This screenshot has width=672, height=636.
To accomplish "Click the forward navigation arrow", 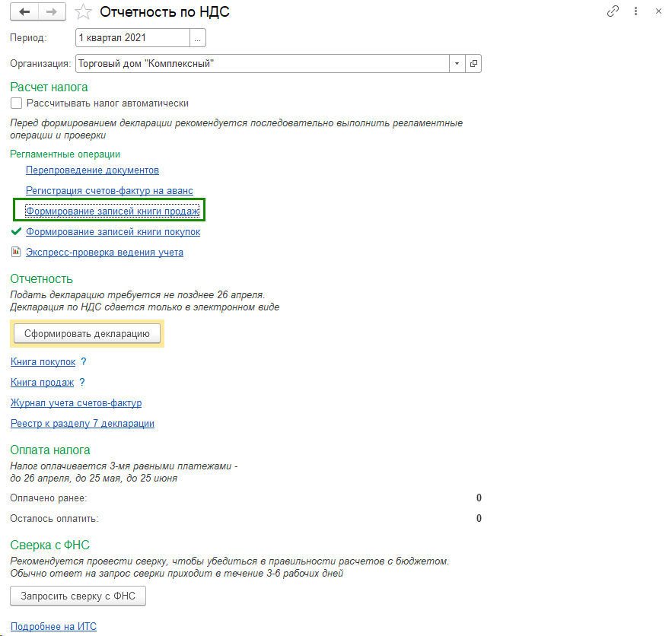I will pos(52,12).
